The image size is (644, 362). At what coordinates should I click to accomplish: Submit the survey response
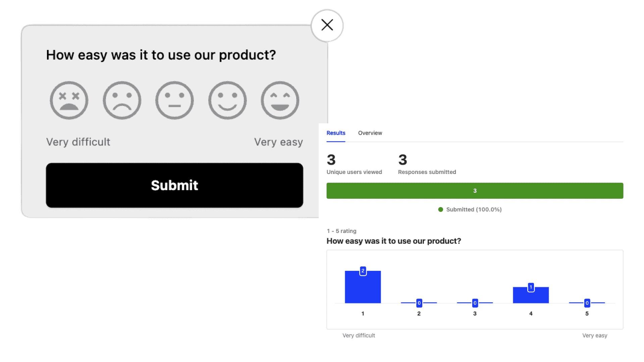[x=174, y=185]
